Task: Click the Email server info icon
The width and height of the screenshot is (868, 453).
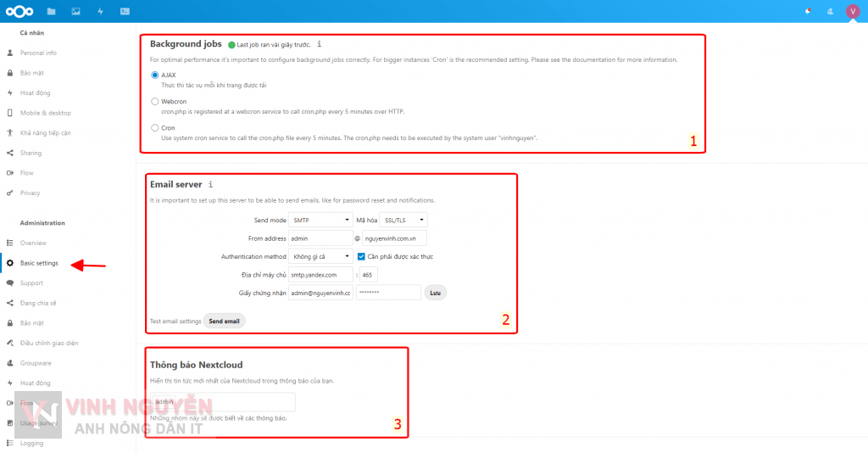Action: pyautogui.click(x=210, y=184)
